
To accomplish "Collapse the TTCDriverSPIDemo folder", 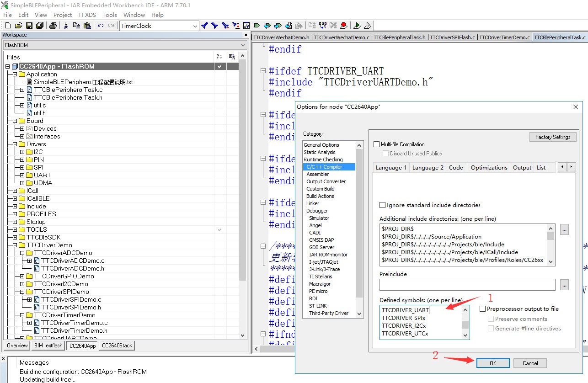I will point(22,292).
